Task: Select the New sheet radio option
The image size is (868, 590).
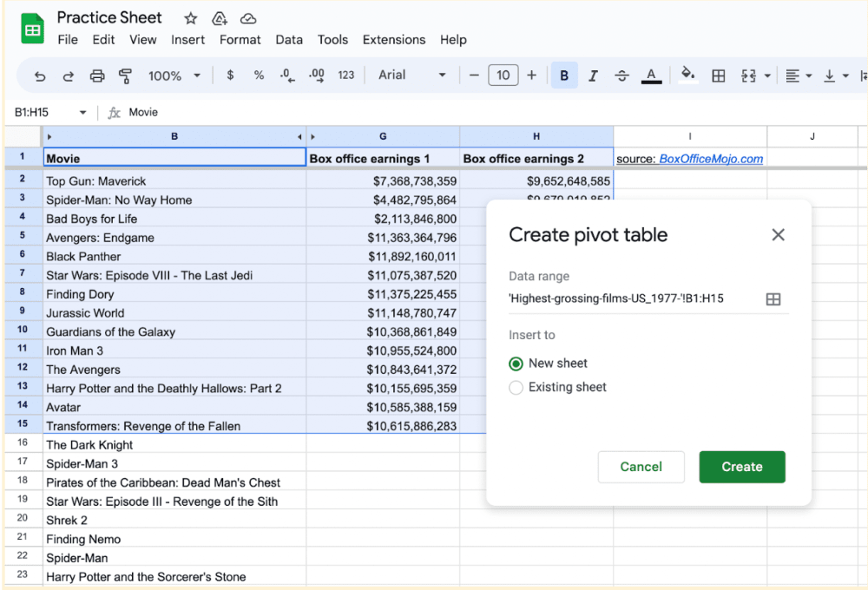Action: click(x=516, y=364)
